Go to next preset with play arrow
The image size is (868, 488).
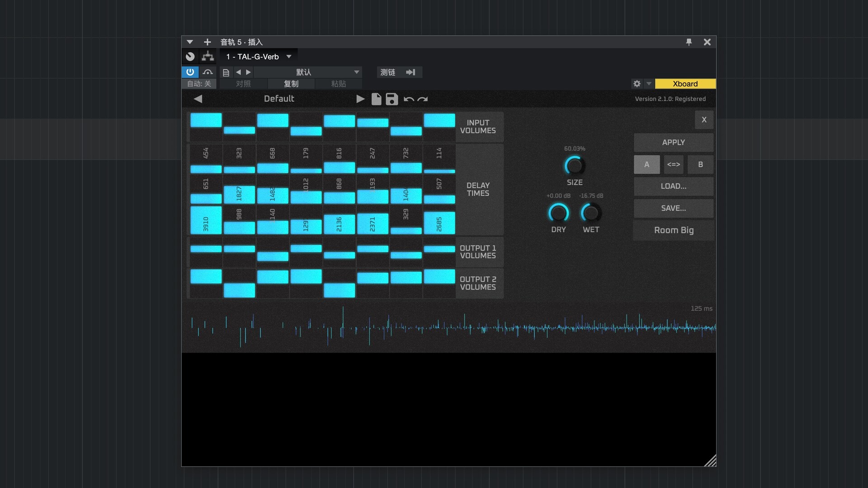coord(360,99)
